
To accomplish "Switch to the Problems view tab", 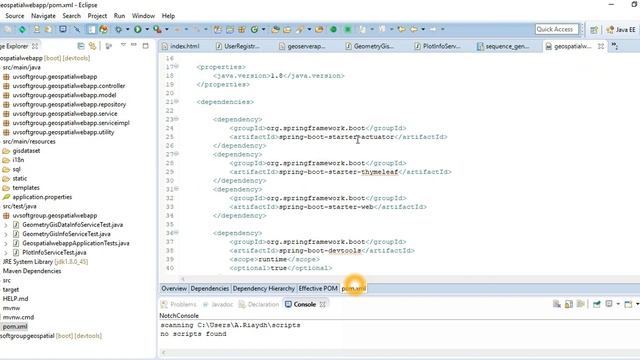I will click(x=179, y=304).
